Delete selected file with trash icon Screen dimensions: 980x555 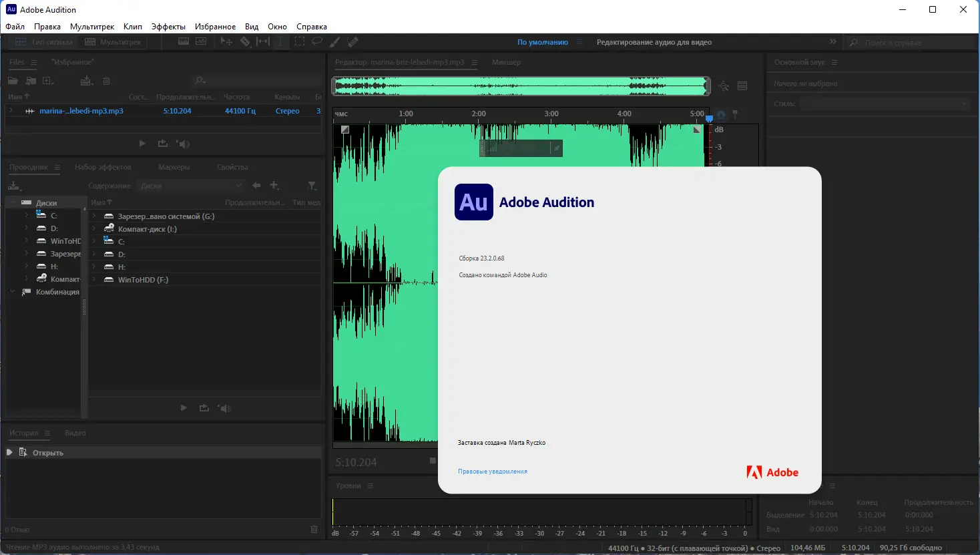click(x=106, y=81)
